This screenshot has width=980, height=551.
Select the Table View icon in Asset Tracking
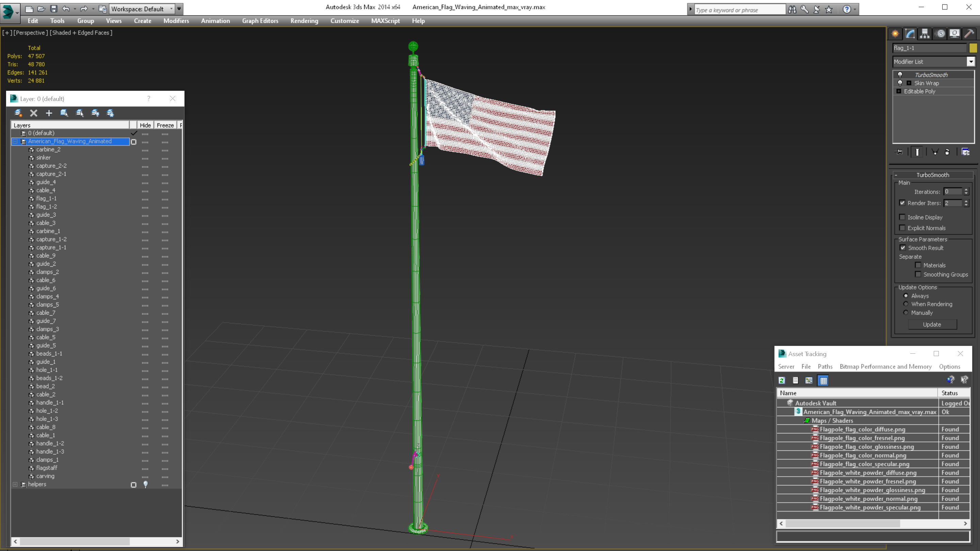point(823,380)
